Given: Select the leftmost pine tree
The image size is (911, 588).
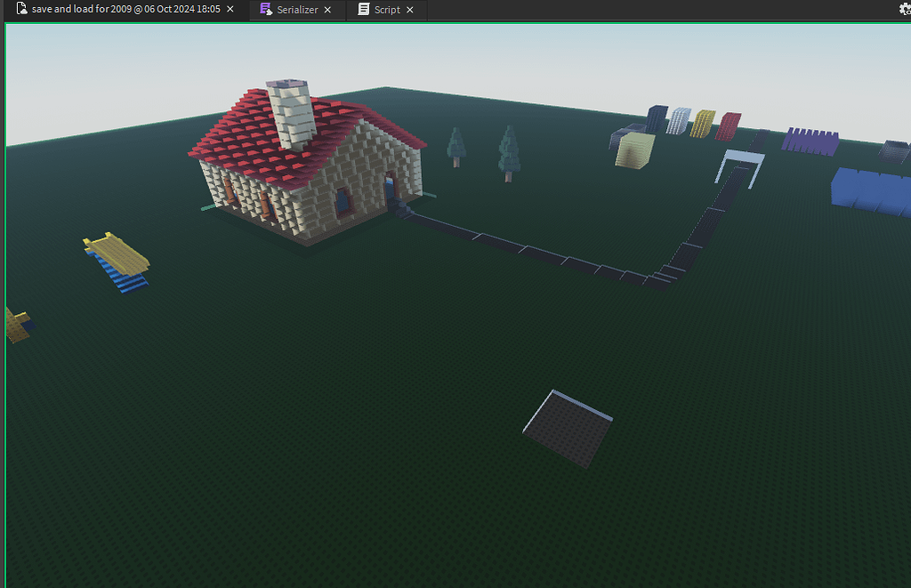Looking at the screenshot, I should click(456, 147).
